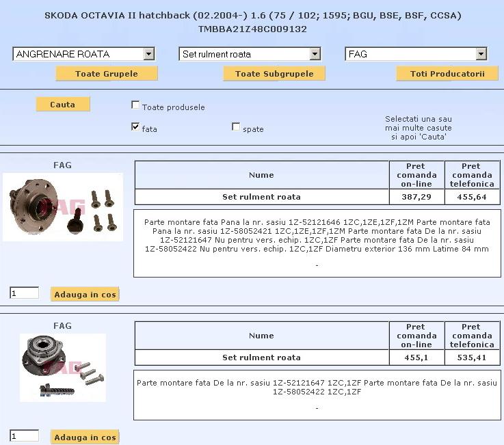Uncheck the fata checkbox
The height and width of the screenshot is (445, 504).
[135, 127]
